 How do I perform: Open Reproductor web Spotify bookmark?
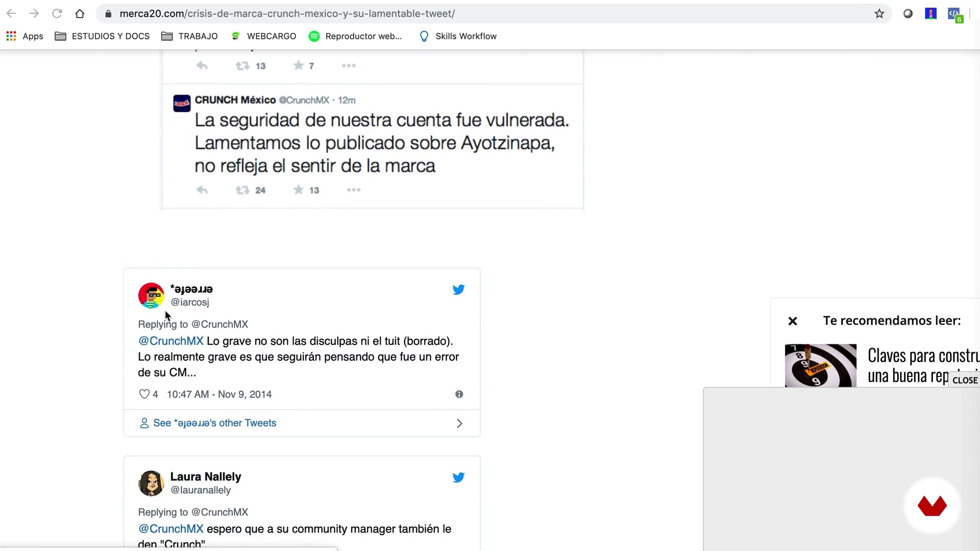355,36
